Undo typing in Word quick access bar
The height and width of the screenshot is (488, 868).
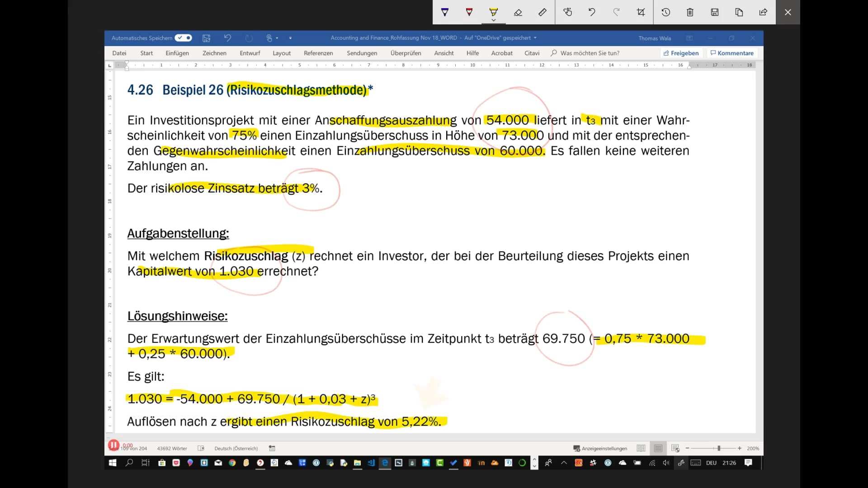pos(227,38)
